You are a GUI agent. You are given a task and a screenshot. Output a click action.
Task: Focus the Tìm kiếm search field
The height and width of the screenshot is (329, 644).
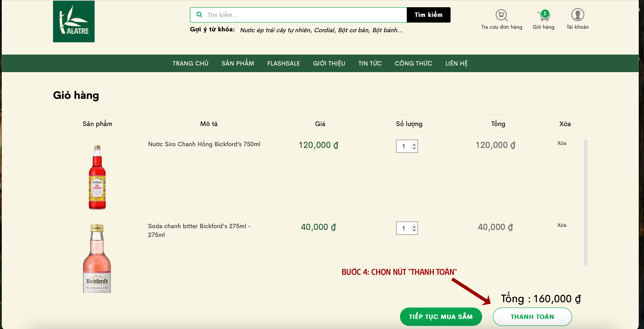tap(298, 15)
